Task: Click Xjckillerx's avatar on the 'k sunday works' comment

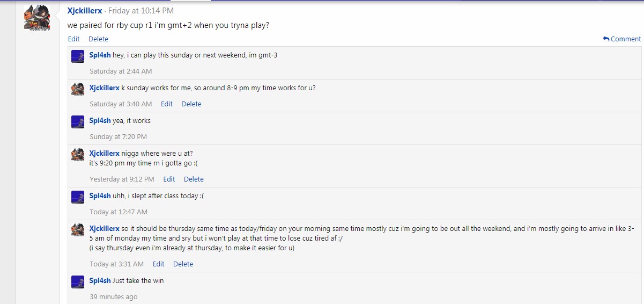Action: pyautogui.click(x=78, y=89)
